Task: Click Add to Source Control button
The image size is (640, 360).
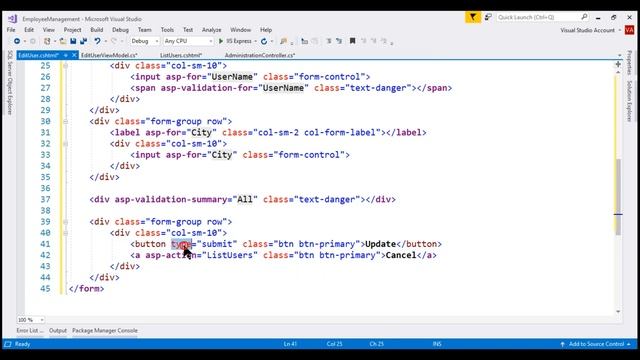Action: tap(595, 344)
